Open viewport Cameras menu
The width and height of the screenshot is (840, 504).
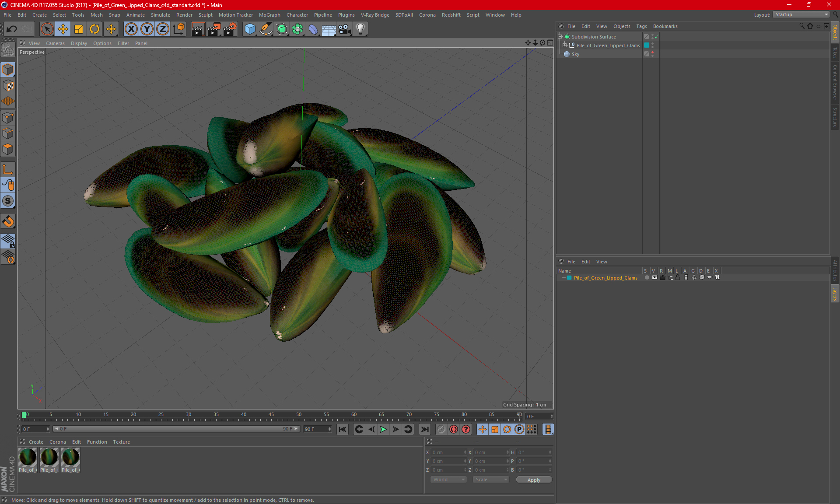(55, 43)
